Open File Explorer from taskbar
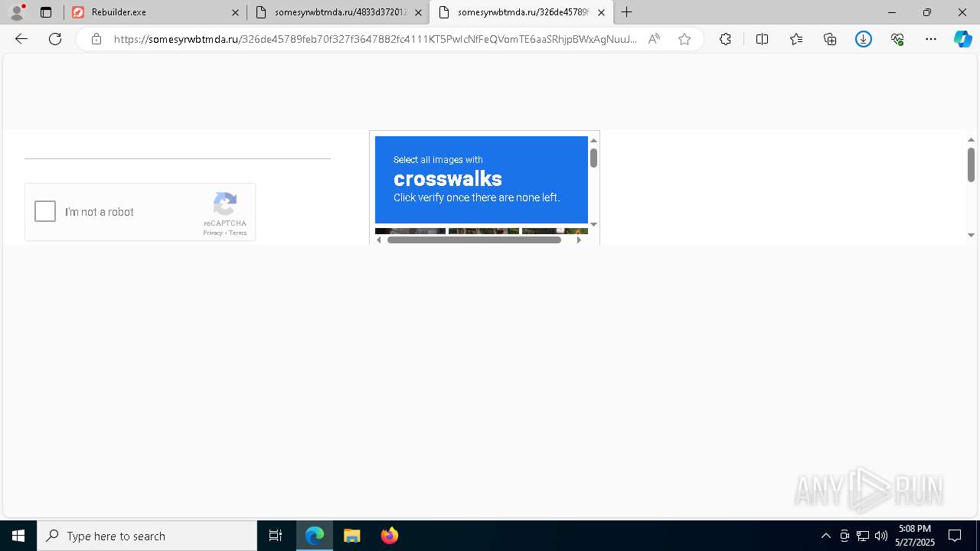Image resolution: width=980 pixels, height=551 pixels. [352, 536]
